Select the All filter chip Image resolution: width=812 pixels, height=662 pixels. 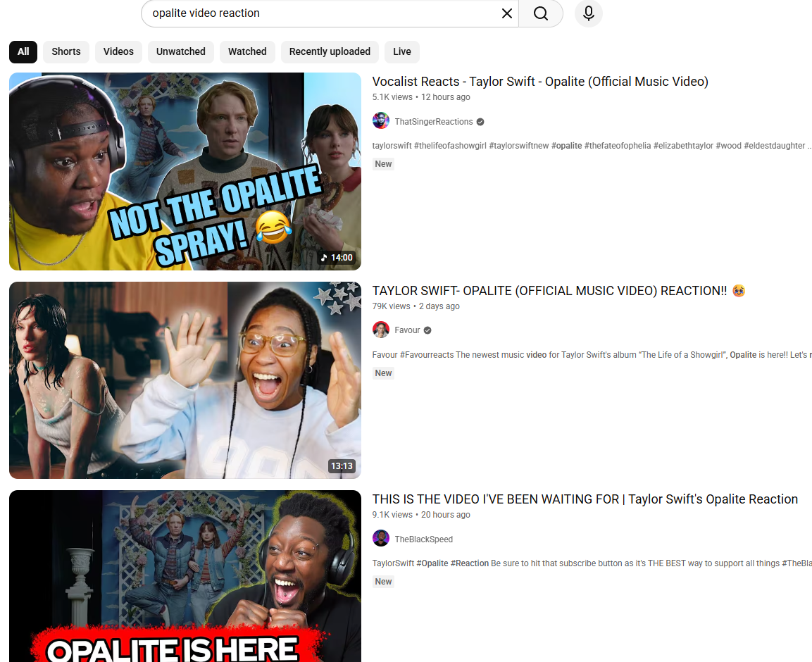pyautogui.click(x=23, y=52)
